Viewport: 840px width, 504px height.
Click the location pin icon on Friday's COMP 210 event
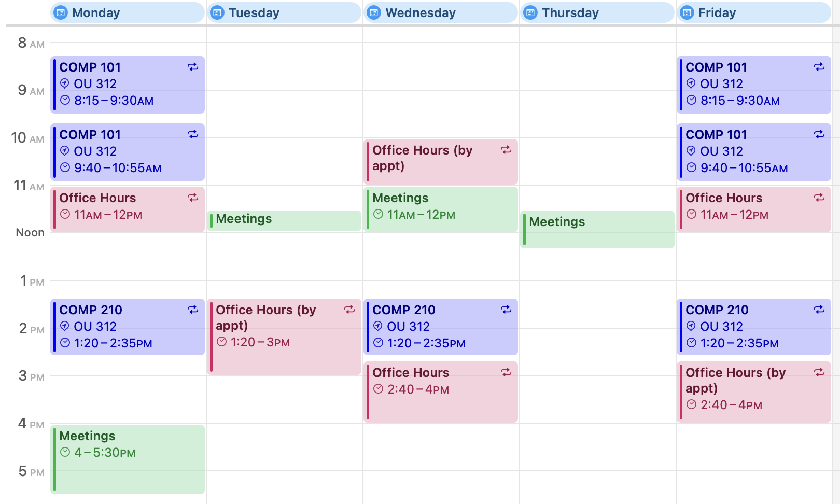(x=692, y=327)
